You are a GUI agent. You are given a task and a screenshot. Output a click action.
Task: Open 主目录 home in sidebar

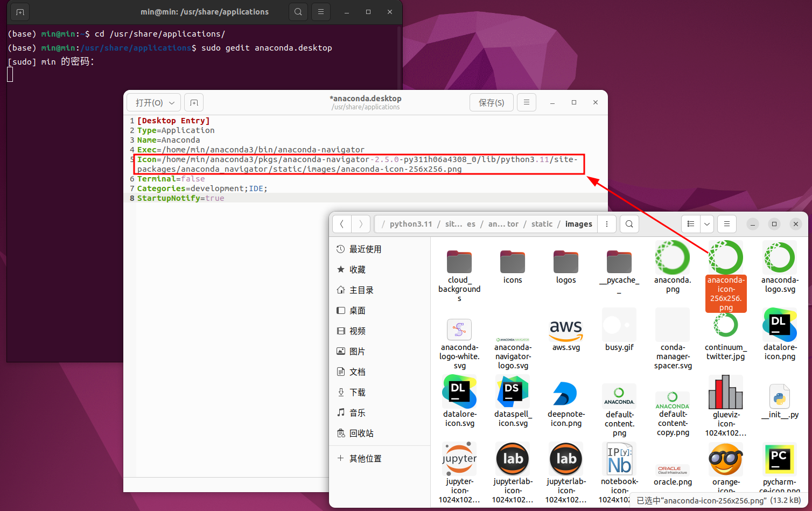point(380,290)
